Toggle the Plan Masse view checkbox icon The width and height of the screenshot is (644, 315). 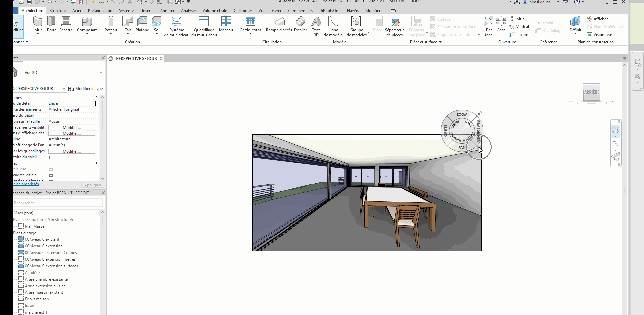21,226
